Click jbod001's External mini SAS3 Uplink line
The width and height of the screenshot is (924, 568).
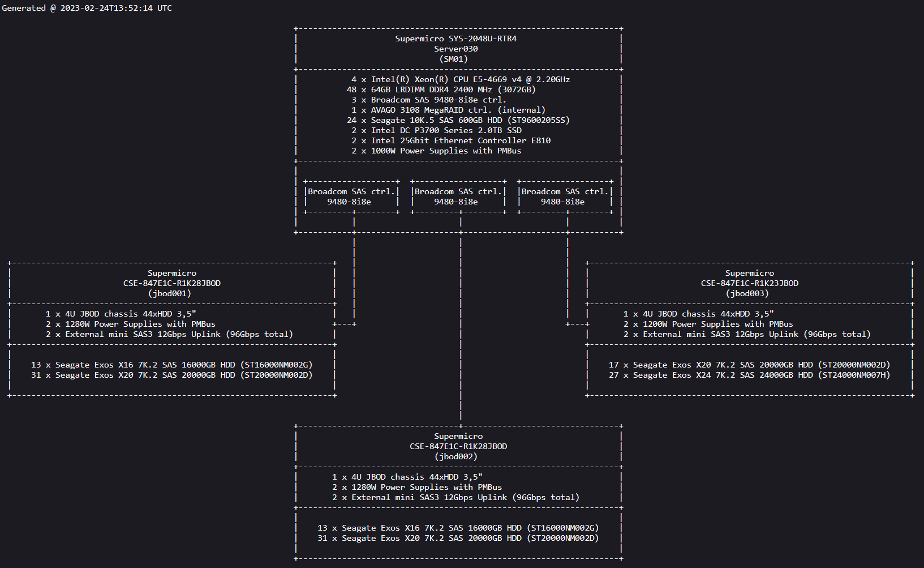click(x=169, y=334)
